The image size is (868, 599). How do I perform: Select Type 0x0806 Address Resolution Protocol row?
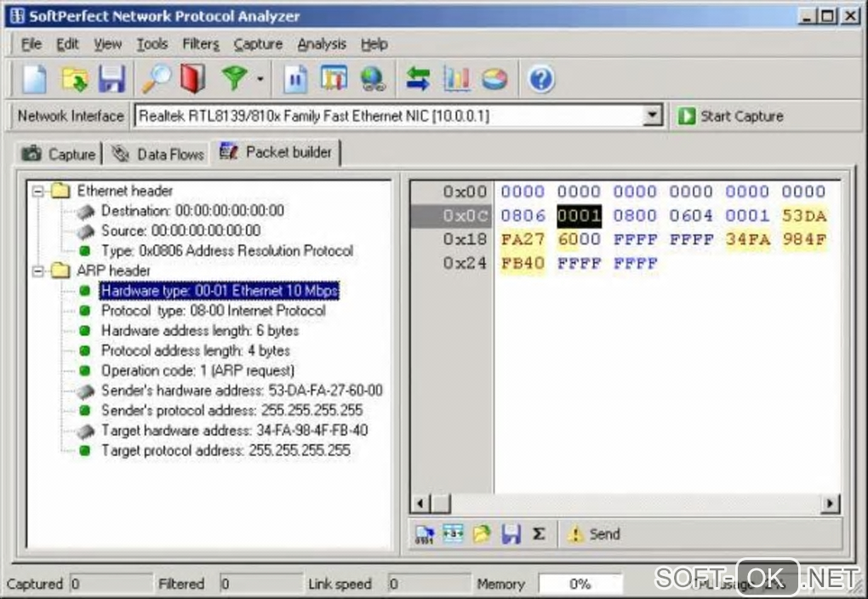coord(227,251)
